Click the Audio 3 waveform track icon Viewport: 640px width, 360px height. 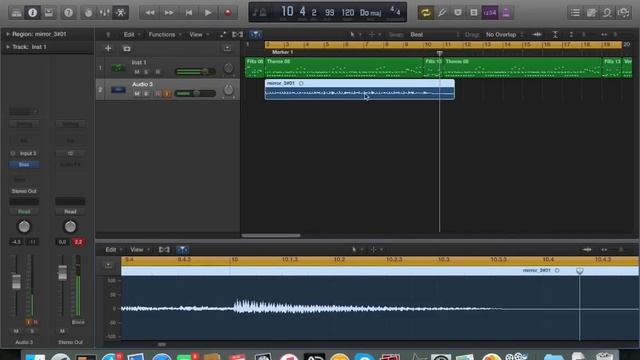pyautogui.click(x=118, y=89)
